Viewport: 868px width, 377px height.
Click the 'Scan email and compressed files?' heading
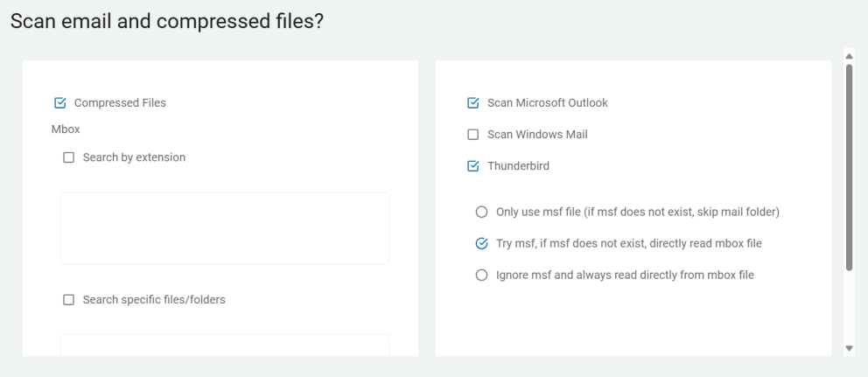(166, 22)
